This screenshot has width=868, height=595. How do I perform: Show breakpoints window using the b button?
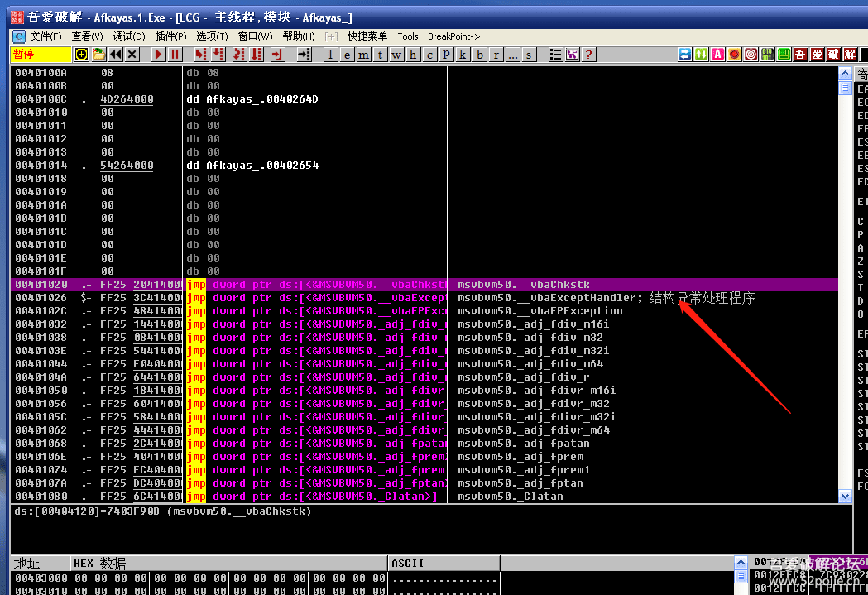click(x=479, y=55)
